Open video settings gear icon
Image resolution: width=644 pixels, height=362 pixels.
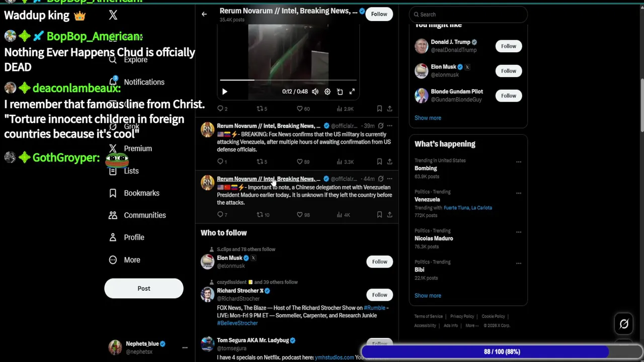[328, 92]
